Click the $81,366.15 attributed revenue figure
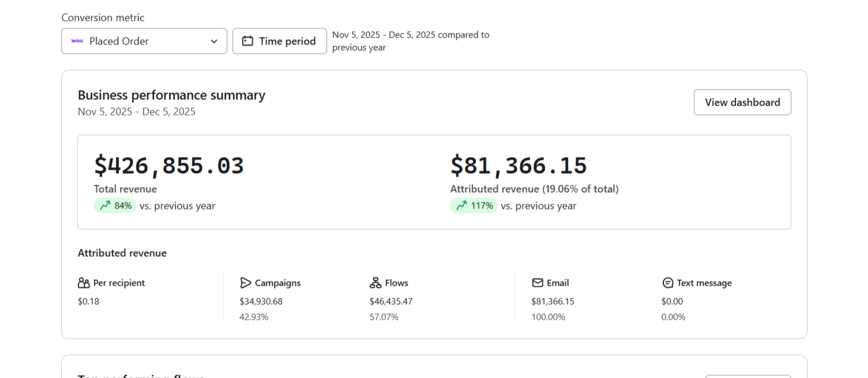868x378 pixels. (518, 166)
